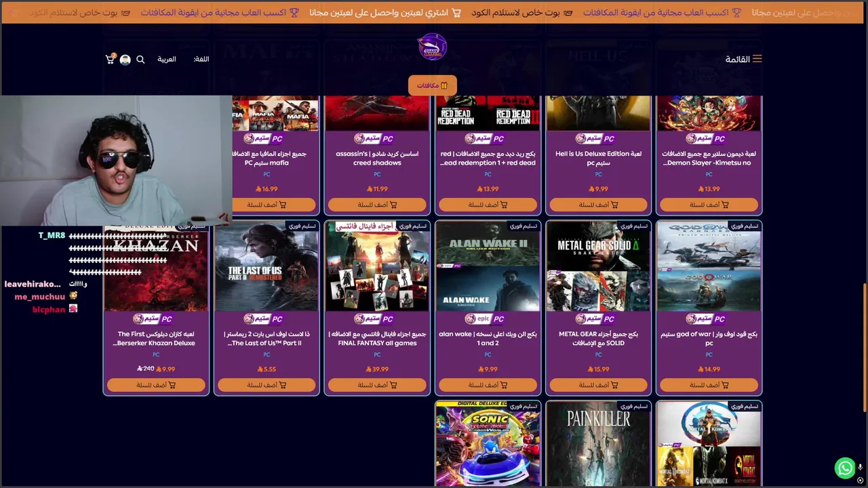This screenshot has width=868, height=488.
Task: Open the user profile avatar in header
Action: [x=125, y=60]
